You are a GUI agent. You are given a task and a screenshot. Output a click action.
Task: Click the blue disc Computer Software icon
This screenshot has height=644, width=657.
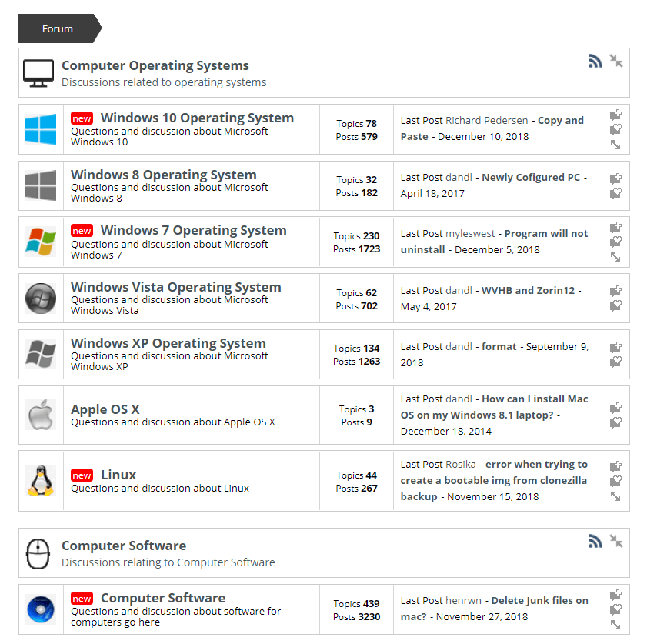pyautogui.click(x=41, y=609)
